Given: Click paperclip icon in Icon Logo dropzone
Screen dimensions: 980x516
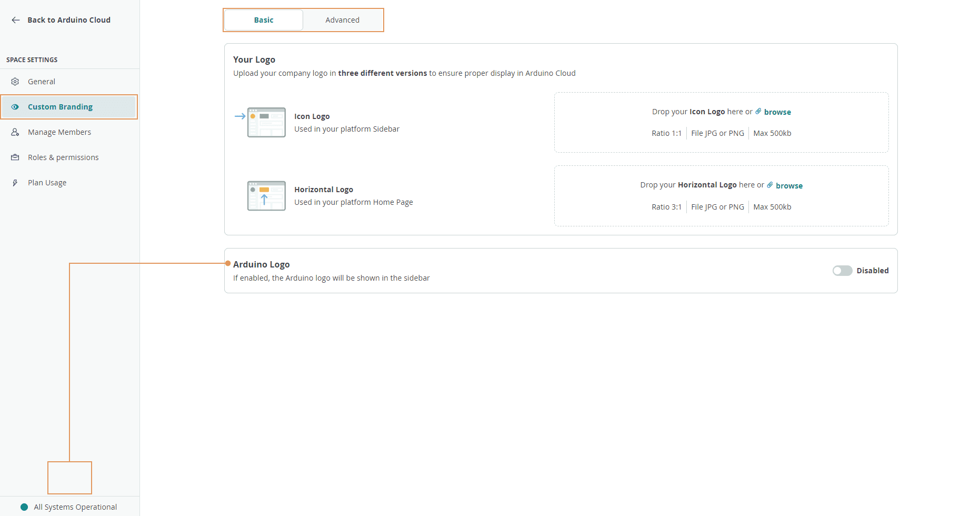Looking at the screenshot, I should 758,112.
